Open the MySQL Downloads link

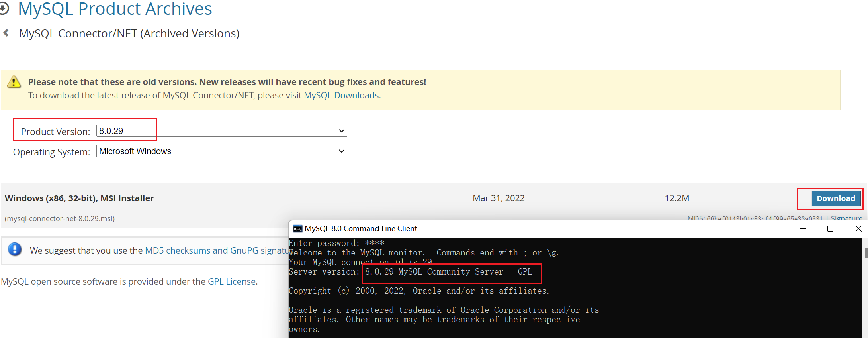pos(341,96)
